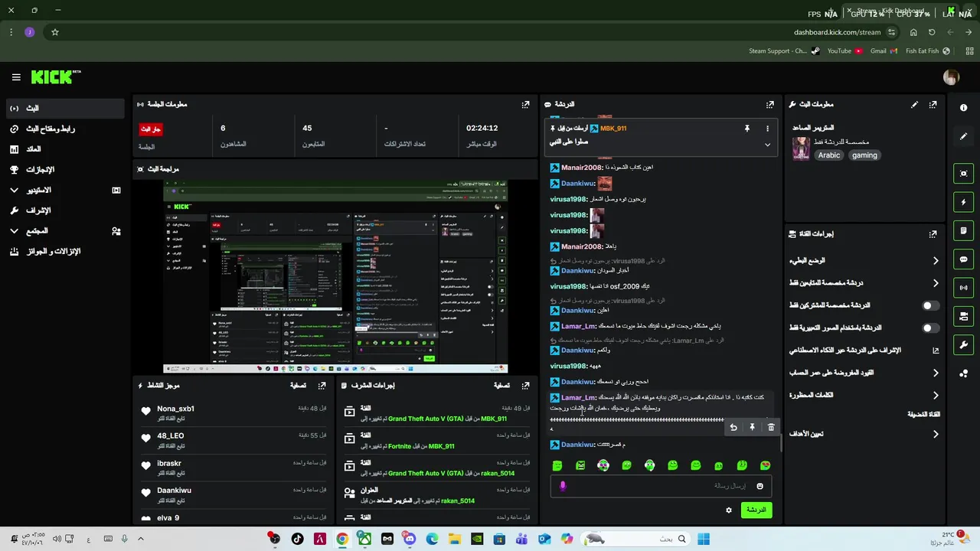This screenshot has height=551, width=980.
Task: Edit stream info with pencil icon in panel header
Action: pos(914,104)
